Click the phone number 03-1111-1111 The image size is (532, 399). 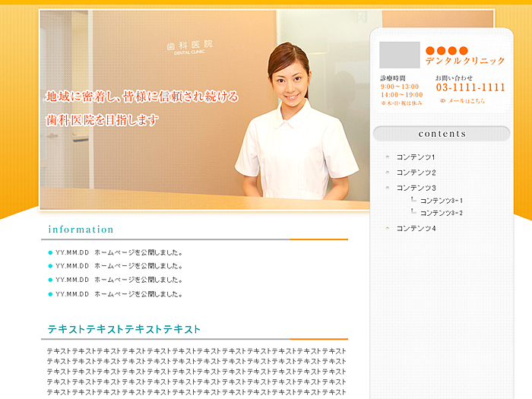click(470, 87)
